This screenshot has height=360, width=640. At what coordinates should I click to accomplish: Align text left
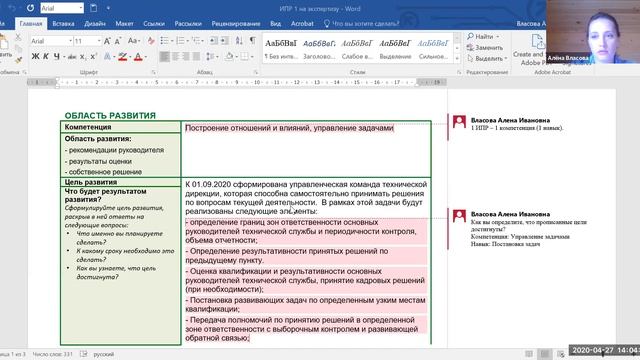[164, 56]
